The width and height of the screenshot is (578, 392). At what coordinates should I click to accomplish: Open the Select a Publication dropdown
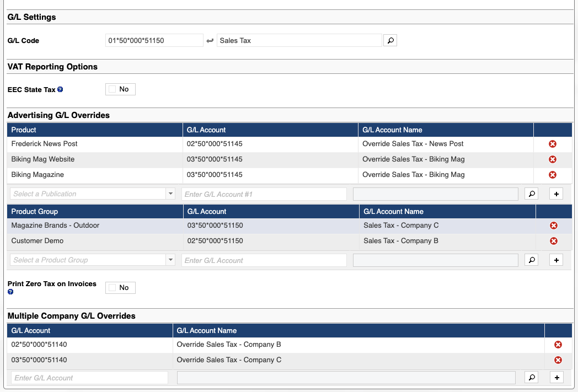click(x=170, y=194)
